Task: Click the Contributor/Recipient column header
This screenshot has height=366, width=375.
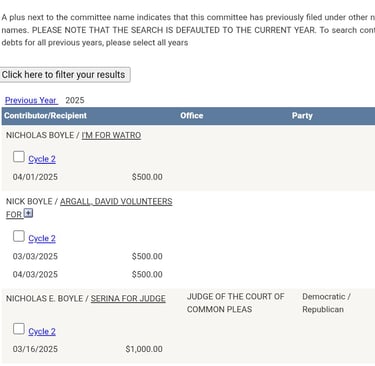Action: coord(45,116)
